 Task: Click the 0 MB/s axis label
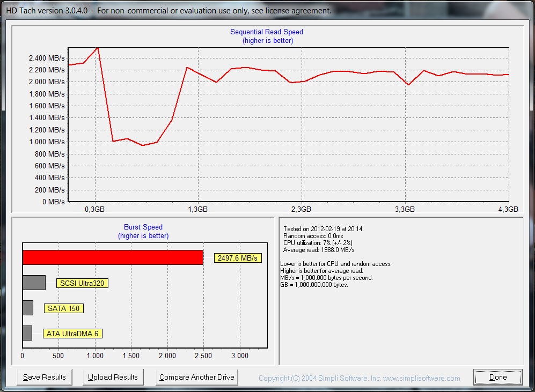[x=54, y=202]
